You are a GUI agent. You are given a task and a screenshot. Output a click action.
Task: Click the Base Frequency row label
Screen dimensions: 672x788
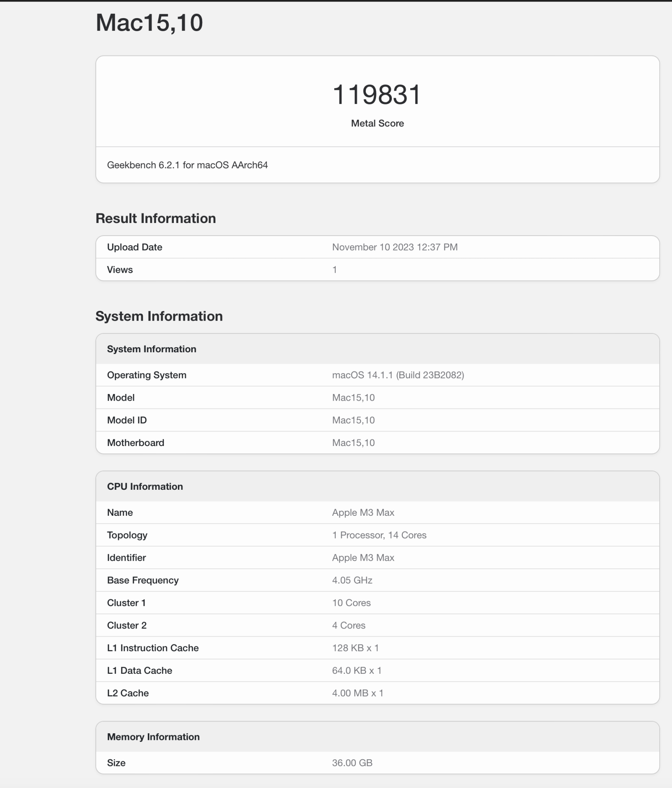pos(143,580)
